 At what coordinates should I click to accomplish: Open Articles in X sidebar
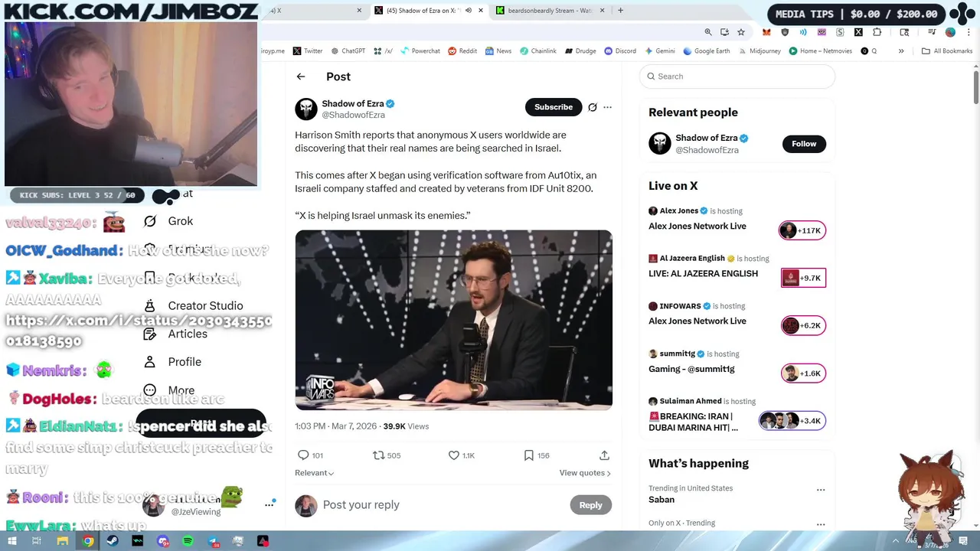pyautogui.click(x=176, y=334)
